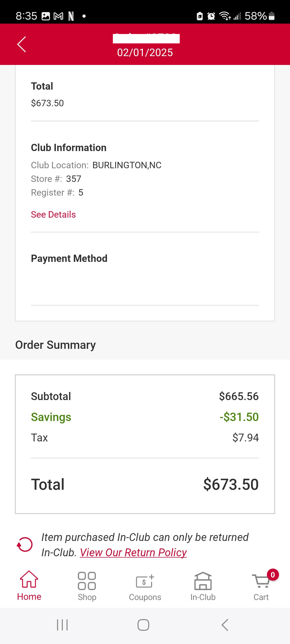Tap the Payment Method section
The image size is (290, 644).
69,258
